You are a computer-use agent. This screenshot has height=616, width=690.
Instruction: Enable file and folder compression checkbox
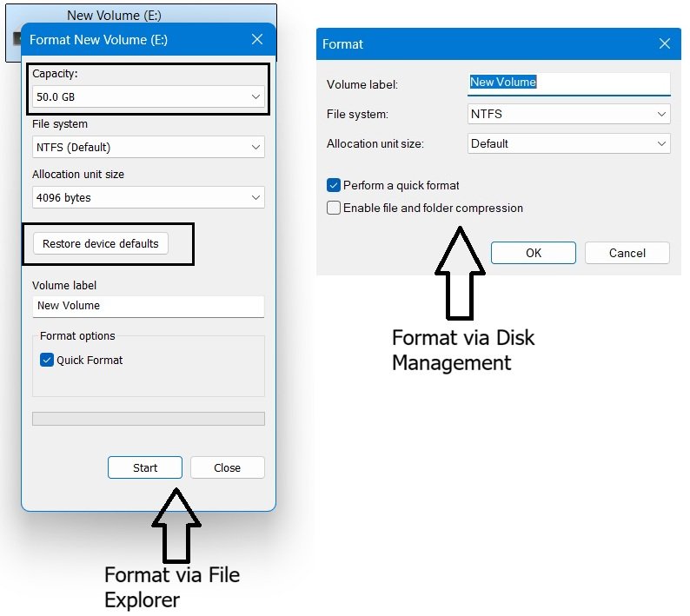pyautogui.click(x=334, y=208)
